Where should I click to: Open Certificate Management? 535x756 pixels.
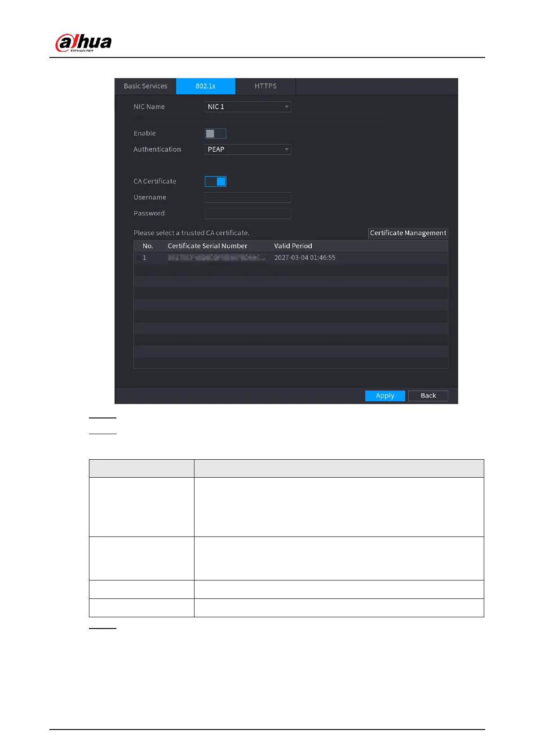pos(408,233)
